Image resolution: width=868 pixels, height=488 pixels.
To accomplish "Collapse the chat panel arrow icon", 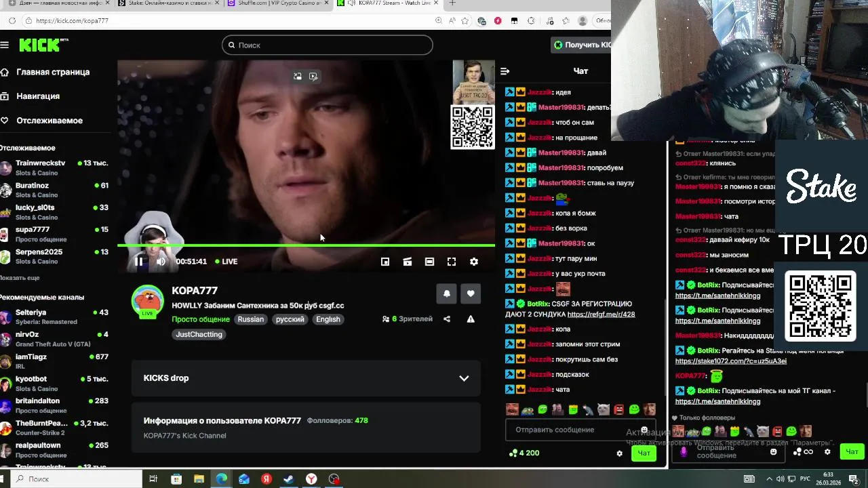I will click(505, 71).
